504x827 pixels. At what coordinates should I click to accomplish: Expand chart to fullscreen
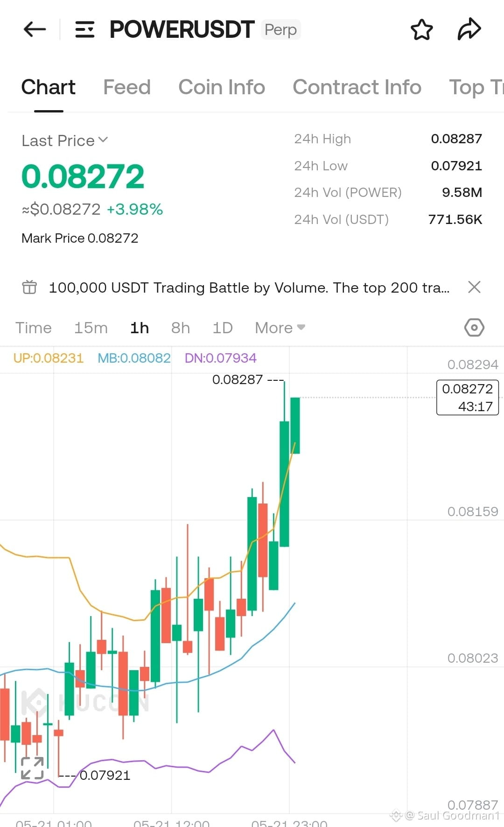pos(32,768)
